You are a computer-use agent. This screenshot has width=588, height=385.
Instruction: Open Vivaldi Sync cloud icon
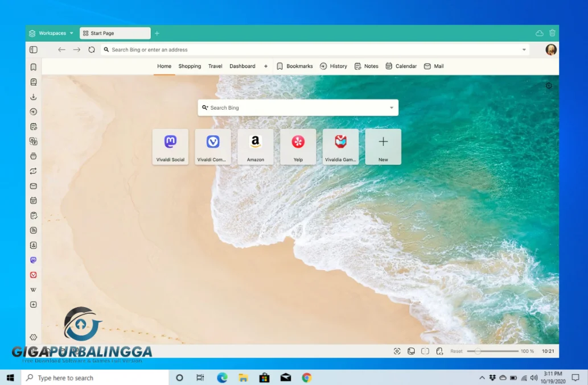538,33
